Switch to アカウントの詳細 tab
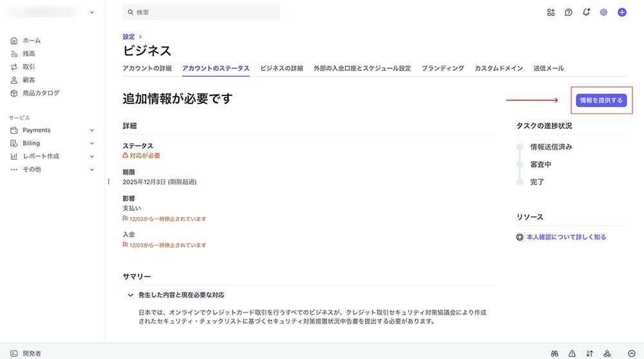 click(147, 68)
